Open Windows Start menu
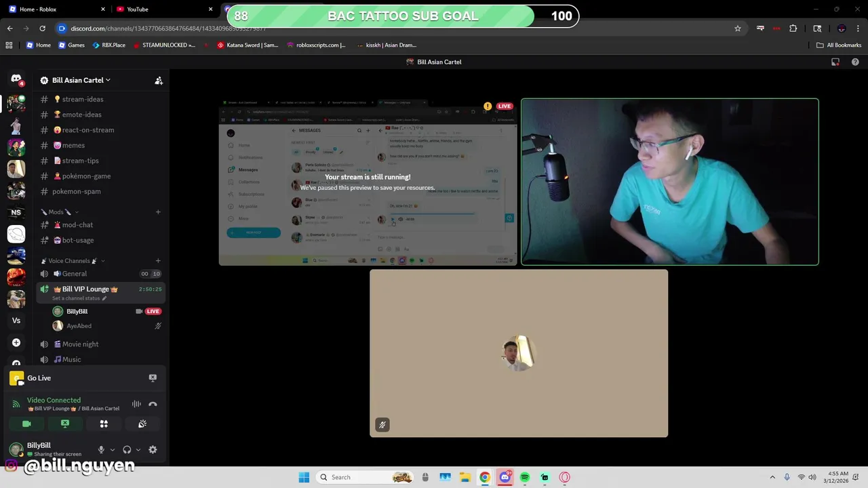 [x=304, y=477]
